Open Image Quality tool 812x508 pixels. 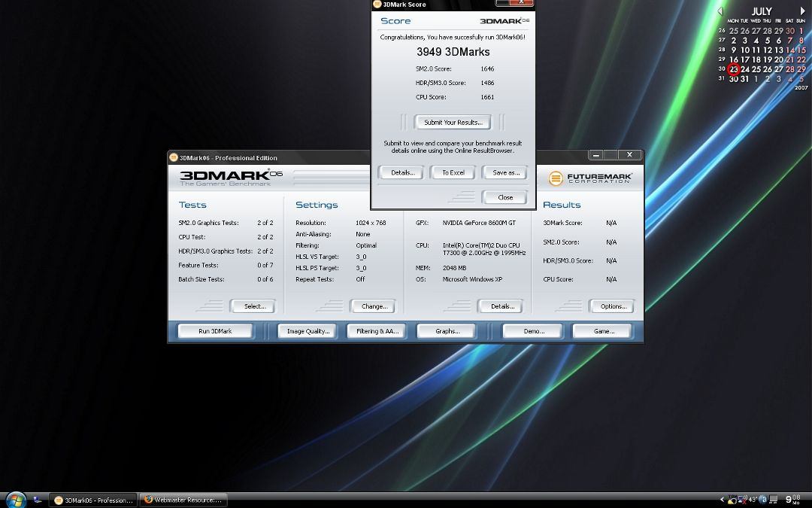pos(308,330)
